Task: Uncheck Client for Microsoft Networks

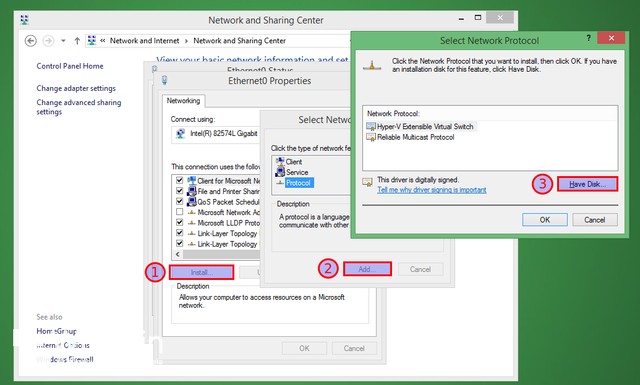Action: (x=179, y=180)
